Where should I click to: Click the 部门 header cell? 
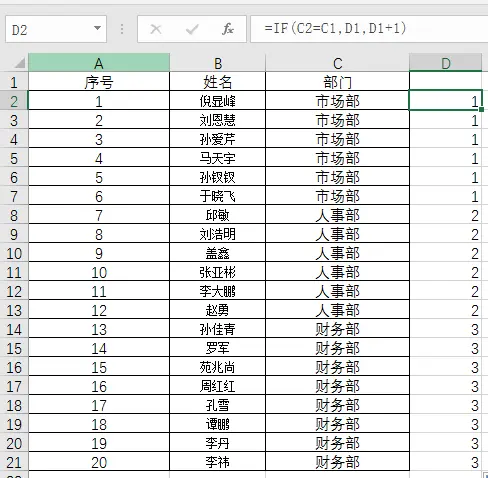337,82
